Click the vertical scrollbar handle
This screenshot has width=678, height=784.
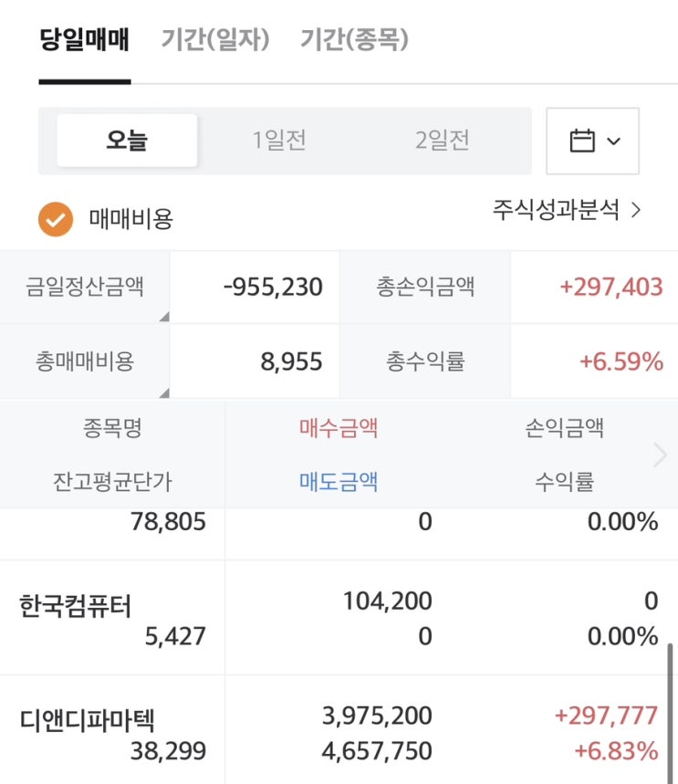click(670, 712)
